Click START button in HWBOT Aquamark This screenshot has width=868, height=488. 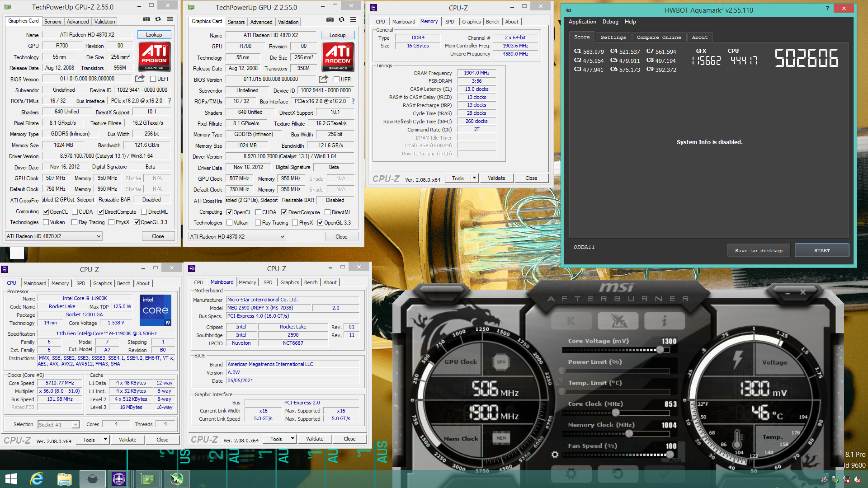pos(822,250)
